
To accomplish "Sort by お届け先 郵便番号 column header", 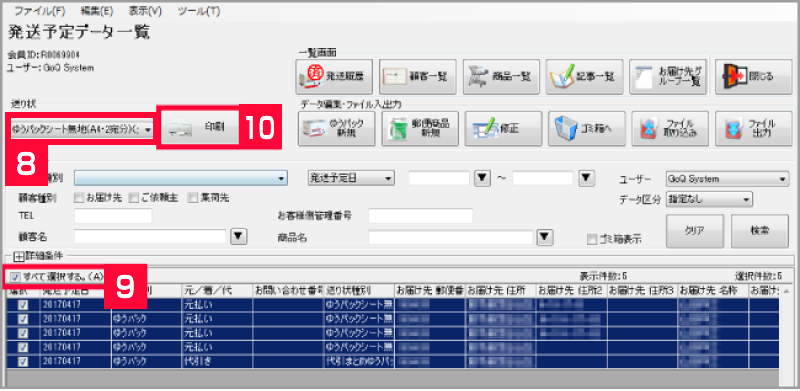I will pyautogui.click(x=430, y=291).
